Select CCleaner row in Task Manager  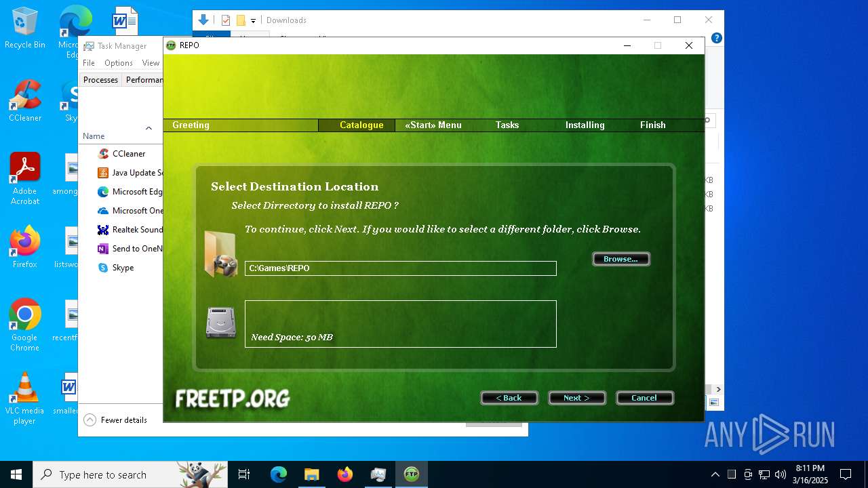121,154
